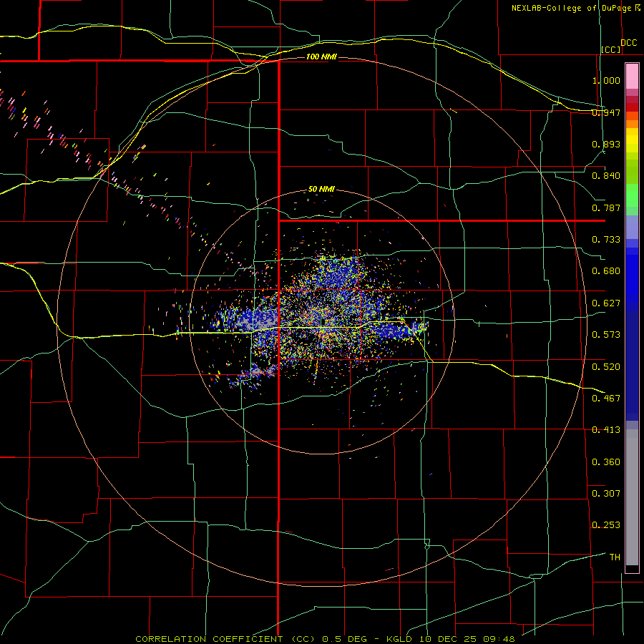The image size is (644, 644).
Task: Pick the gray band of the color scale
Action: 632,497
